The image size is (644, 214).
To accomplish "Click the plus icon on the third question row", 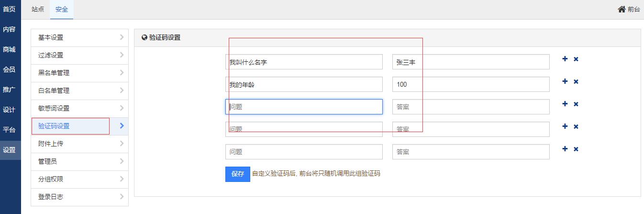I will [x=565, y=104].
